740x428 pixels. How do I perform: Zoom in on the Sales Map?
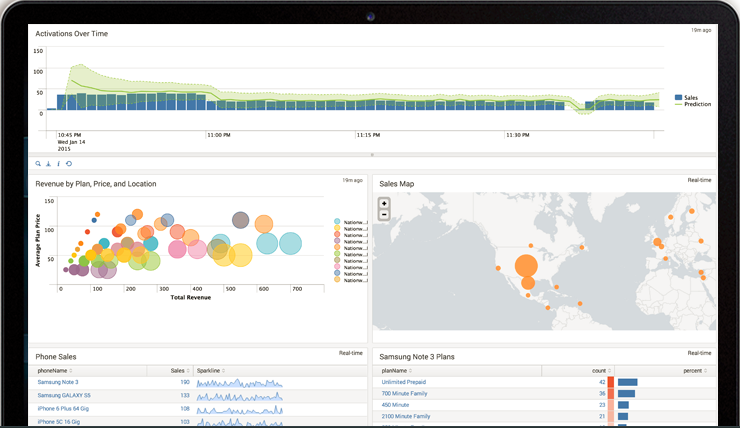click(384, 204)
